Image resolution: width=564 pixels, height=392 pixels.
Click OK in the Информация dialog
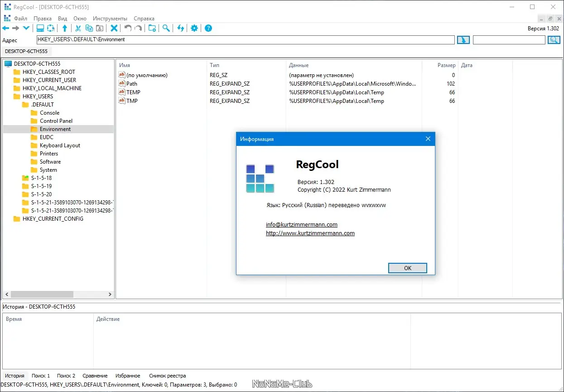pyautogui.click(x=408, y=268)
